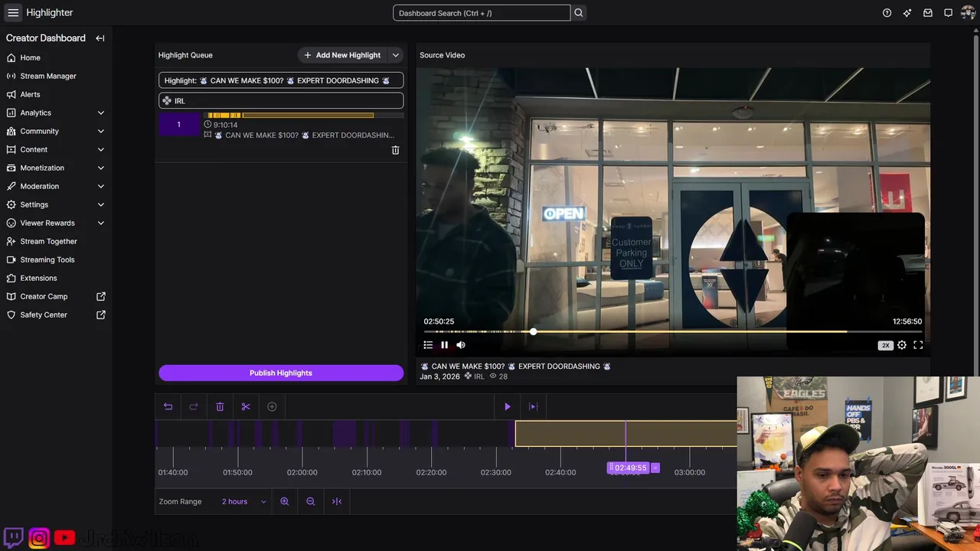This screenshot has height=551, width=980.
Task: Delete highlight 1 with trash icon
Action: click(395, 150)
